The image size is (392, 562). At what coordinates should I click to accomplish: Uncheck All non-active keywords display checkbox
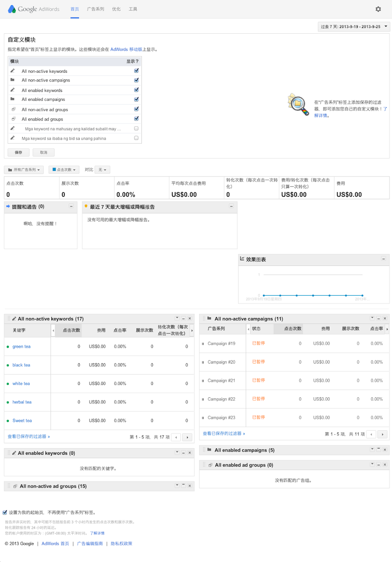point(136,71)
